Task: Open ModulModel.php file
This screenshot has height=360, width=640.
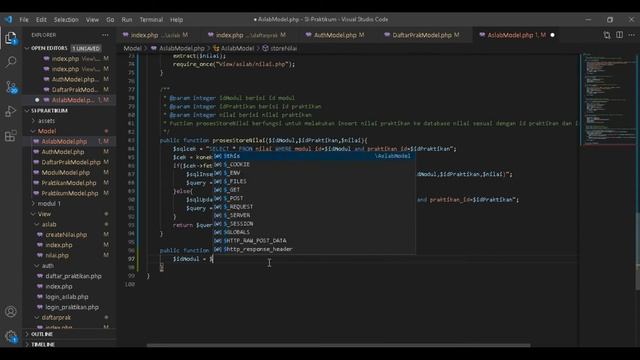Action: (65, 173)
